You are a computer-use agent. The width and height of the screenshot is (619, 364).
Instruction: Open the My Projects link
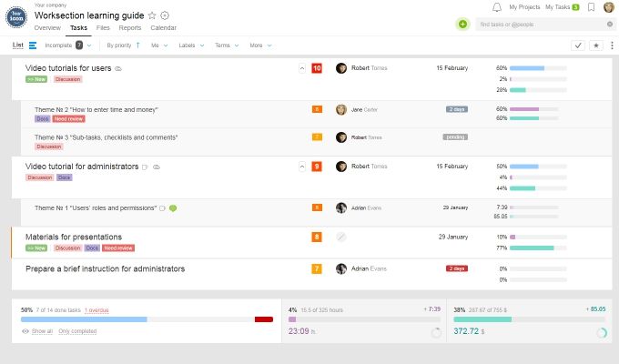523,7
